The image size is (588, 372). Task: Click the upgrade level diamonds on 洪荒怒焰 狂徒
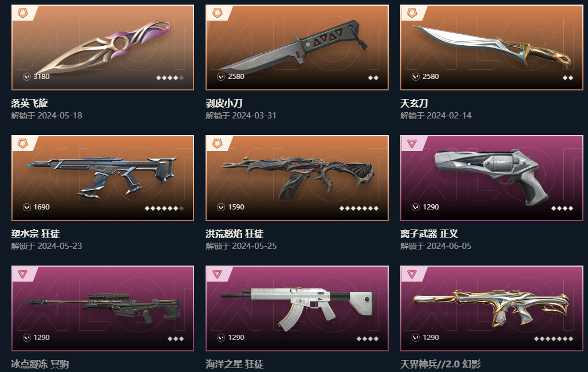pos(359,208)
